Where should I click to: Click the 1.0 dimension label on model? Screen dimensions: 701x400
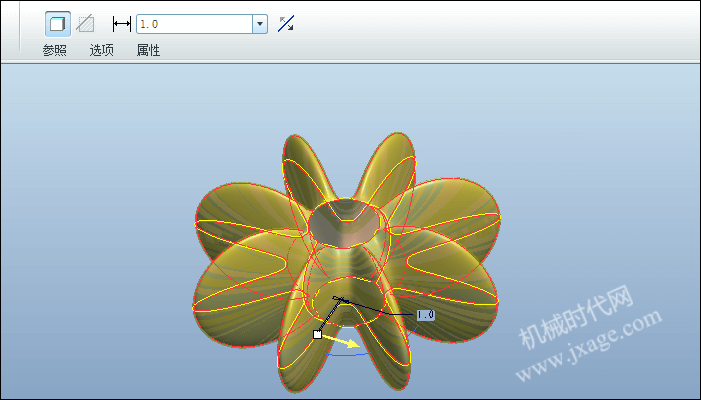pos(425,315)
